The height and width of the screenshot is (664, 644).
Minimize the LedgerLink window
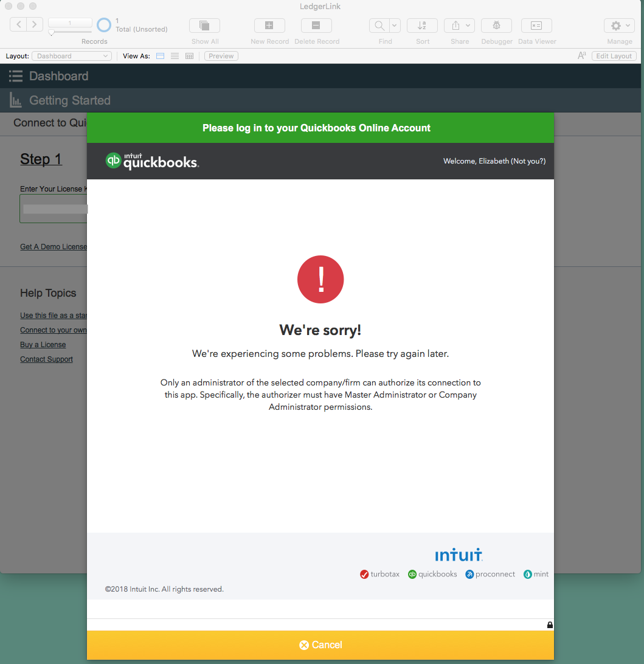point(20,6)
